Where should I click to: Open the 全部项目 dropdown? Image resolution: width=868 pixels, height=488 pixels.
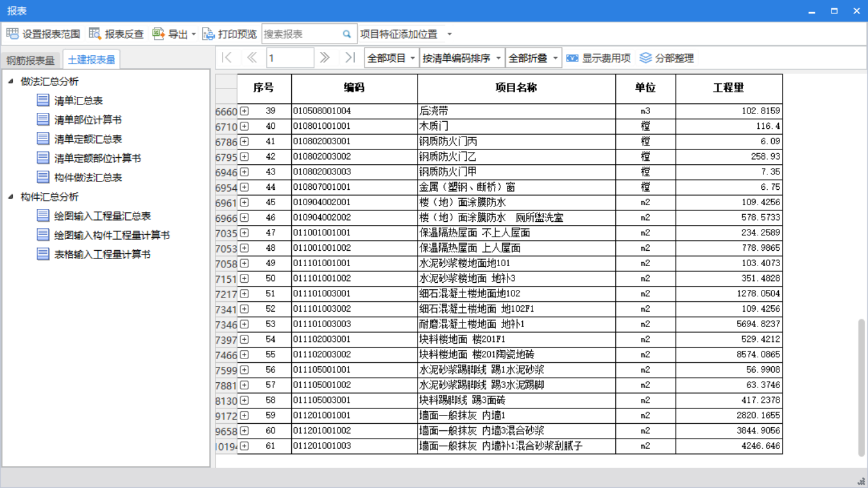click(x=391, y=58)
